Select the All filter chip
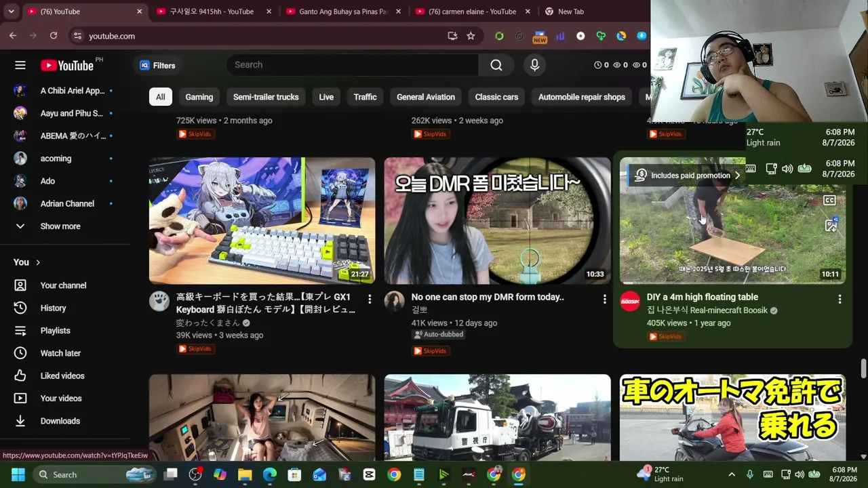This screenshot has width=868, height=488. click(160, 97)
